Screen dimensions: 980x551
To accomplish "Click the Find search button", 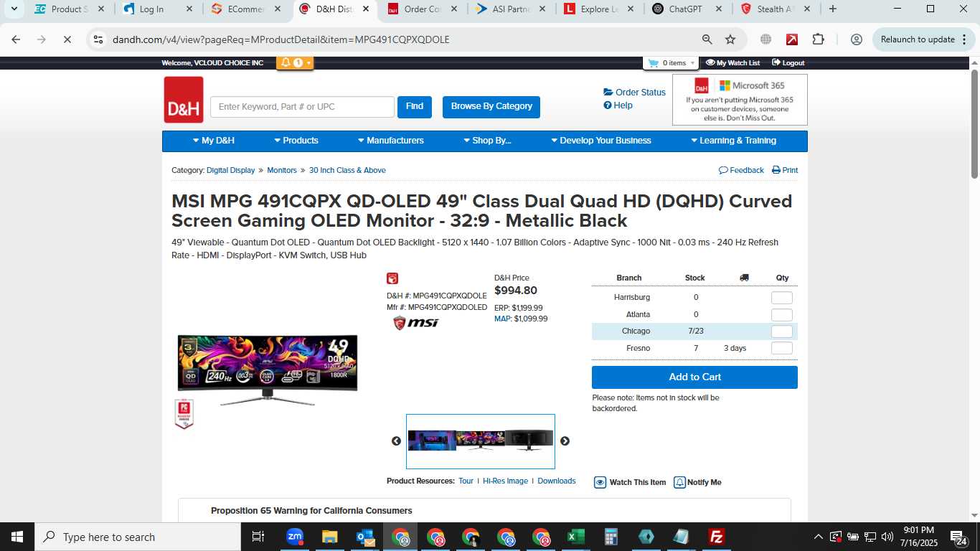I will [415, 107].
